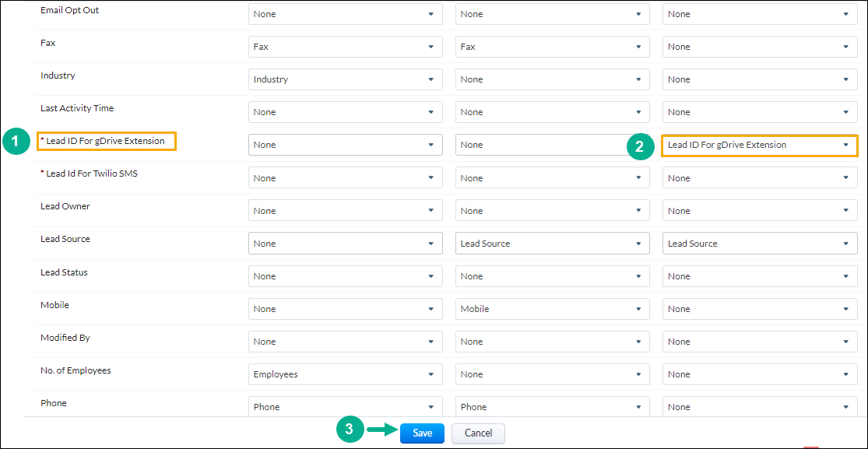Click the blue Save button

(x=422, y=433)
